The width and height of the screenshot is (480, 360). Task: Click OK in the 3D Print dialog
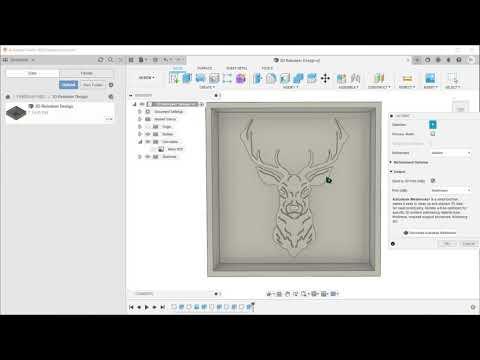coord(447,244)
